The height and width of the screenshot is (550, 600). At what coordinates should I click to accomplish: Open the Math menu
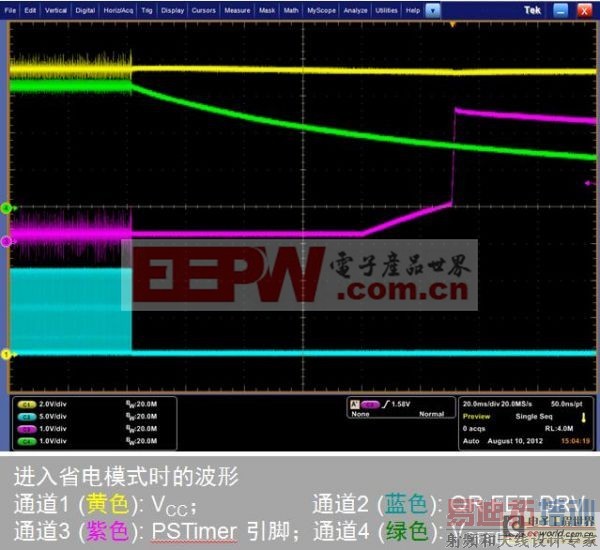pos(291,10)
